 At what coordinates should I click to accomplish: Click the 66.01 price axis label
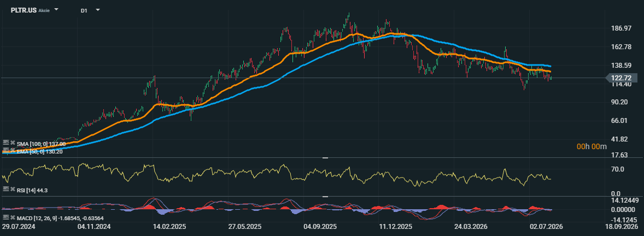(x=618, y=121)
